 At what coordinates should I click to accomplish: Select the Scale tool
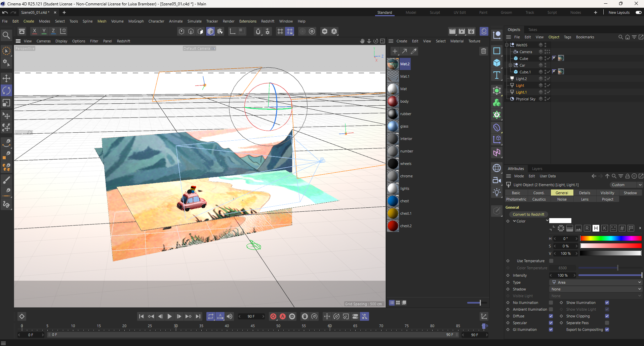6,103
